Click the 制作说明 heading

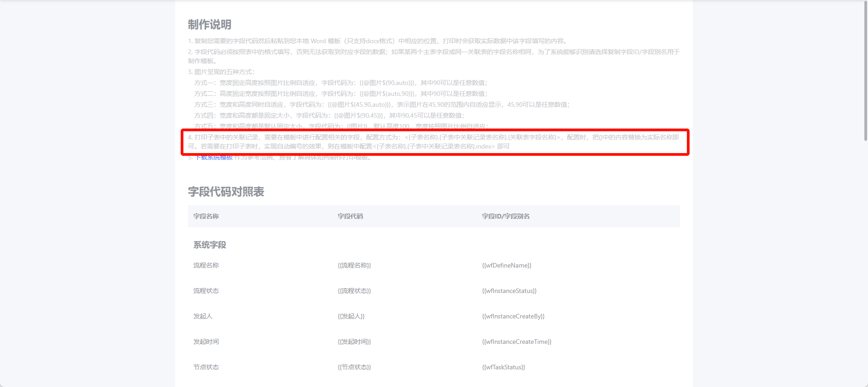point(210,25)
